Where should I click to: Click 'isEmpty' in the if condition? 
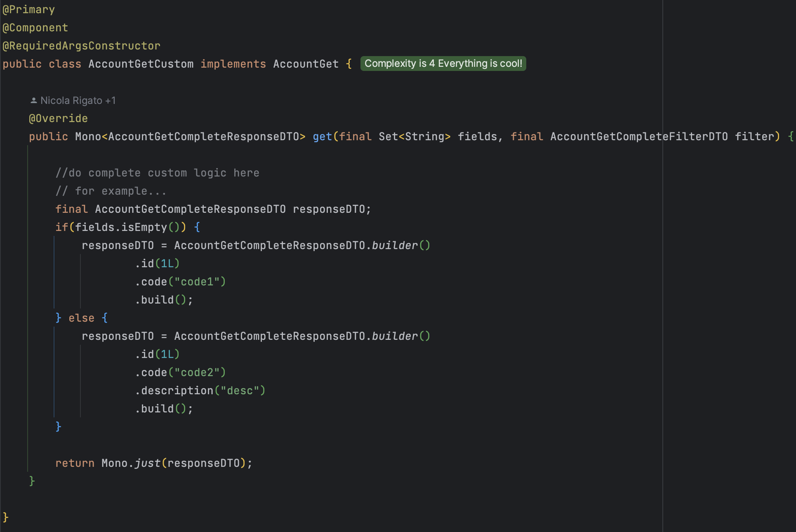click(144, 227)
